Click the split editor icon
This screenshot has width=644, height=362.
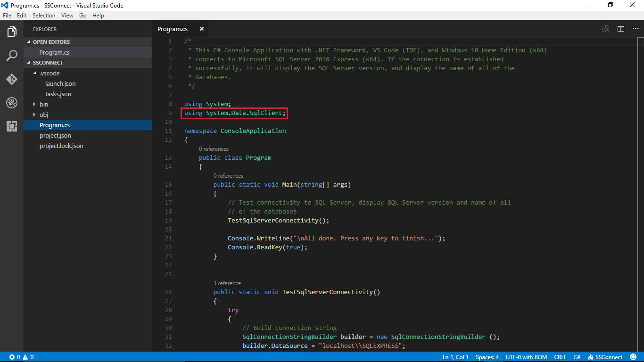coord(621,29)
